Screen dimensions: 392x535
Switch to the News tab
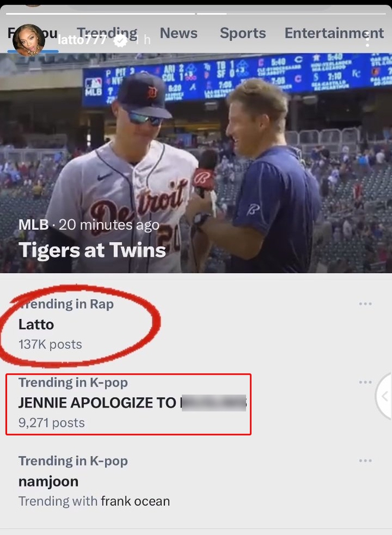click(178, 33)
